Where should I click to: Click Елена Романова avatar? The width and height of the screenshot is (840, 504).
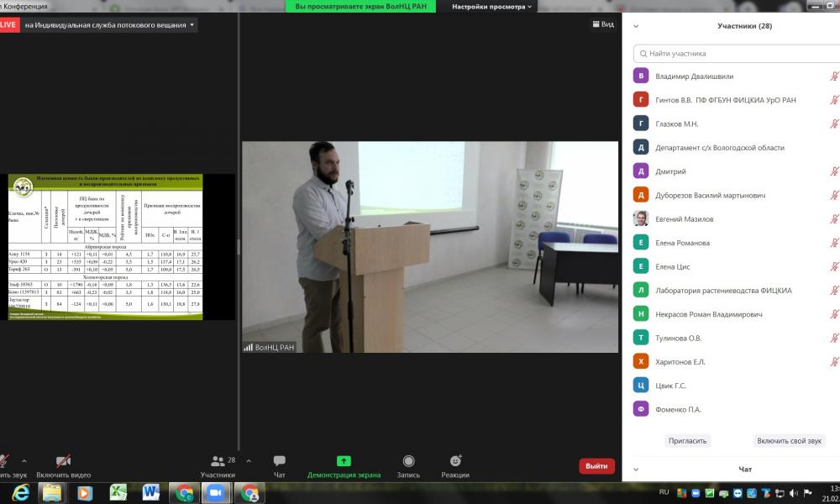click(641, 242)
